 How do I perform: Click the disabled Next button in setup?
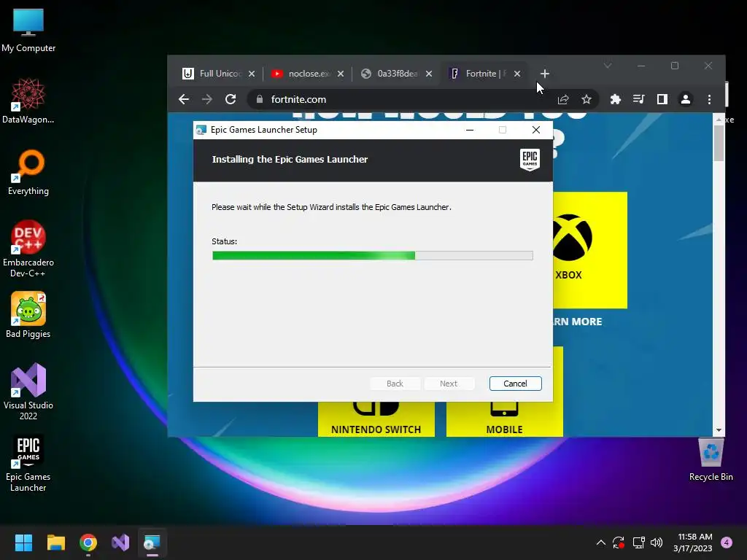click(x=449, y=384)
